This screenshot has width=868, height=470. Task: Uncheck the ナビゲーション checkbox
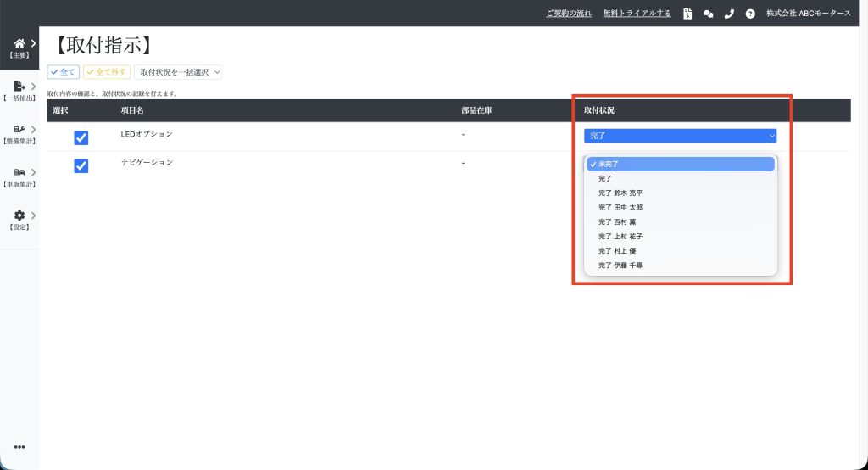point(81,165)
